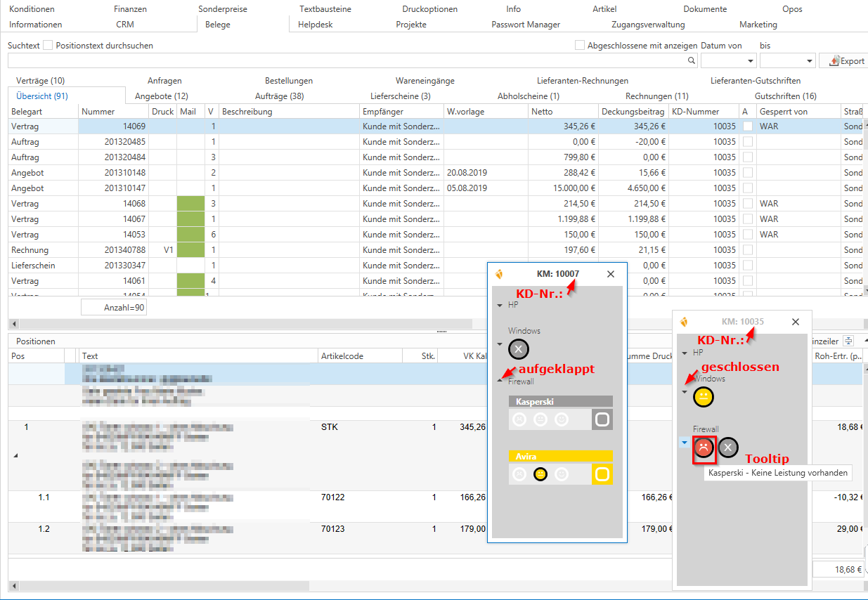
Task: Click the red sad smiley under Firewall
Action: tap(704, 448)
